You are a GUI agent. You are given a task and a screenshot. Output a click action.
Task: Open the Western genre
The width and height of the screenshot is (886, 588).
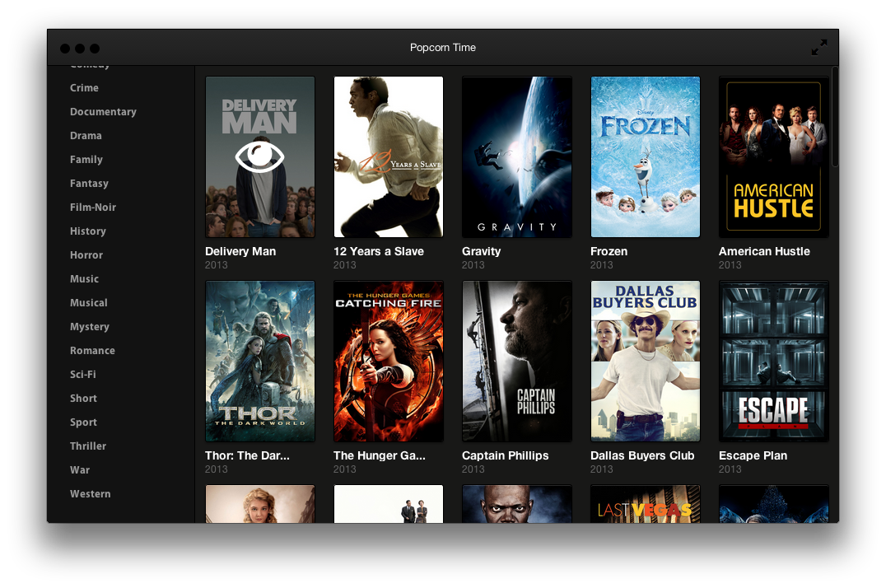click(x=91, y=493)
